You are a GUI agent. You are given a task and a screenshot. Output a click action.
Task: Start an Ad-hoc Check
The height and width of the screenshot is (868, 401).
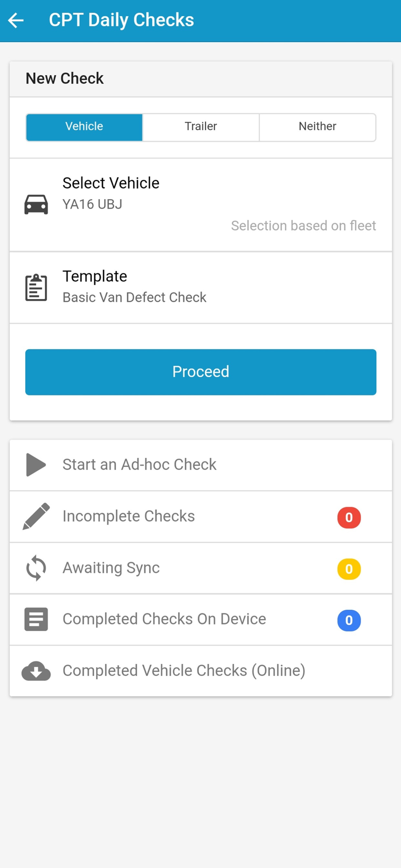point(201,465)
